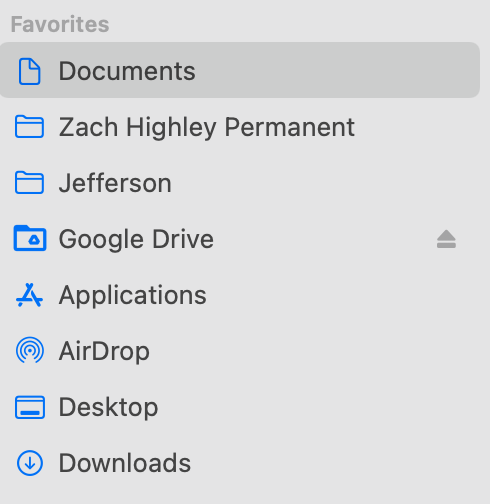This screenshot has height=504, width=490.
Task: Click the AirDrop radar icon
Action: pyautogui.click(x=30, y=350)
